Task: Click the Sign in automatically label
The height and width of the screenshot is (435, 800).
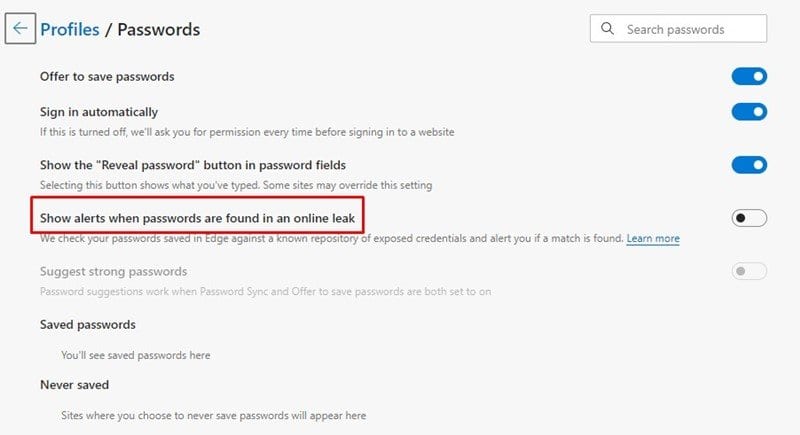Action: tap(99, 112)
